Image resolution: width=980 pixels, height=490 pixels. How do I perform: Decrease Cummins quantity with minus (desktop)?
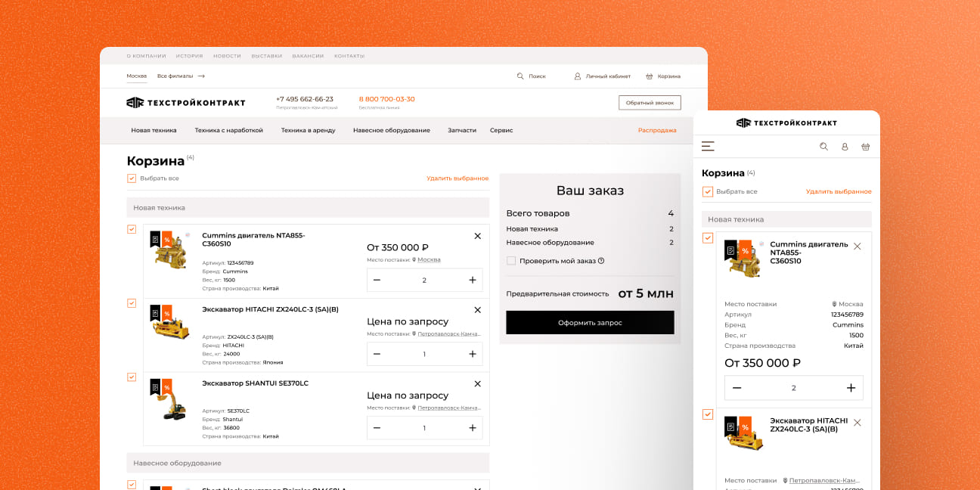(x=377, y=280)
